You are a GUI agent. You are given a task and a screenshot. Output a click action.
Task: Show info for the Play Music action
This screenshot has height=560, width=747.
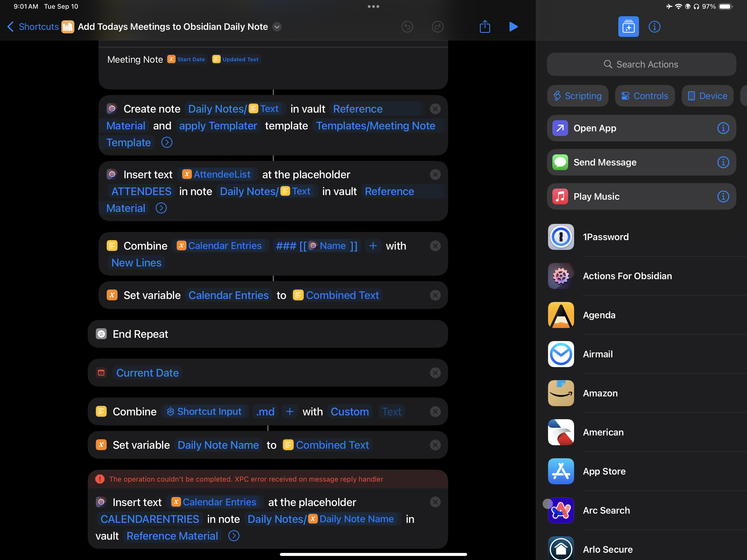[x=723, y=196]
